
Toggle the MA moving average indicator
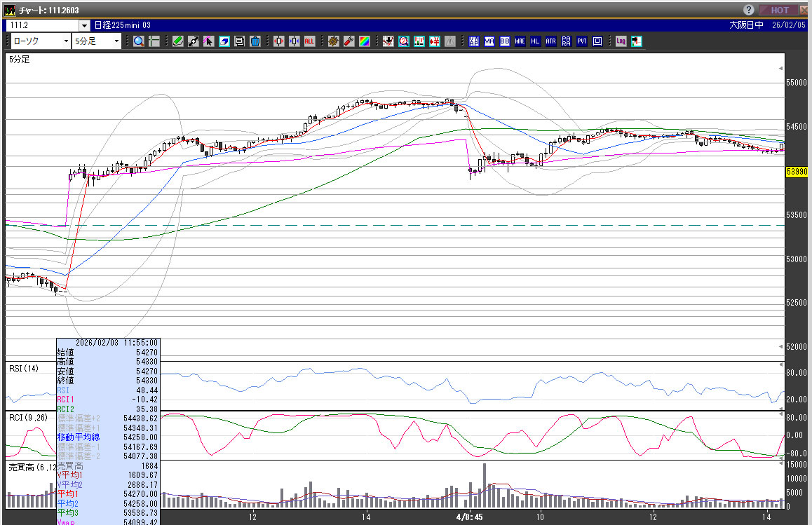(489, 41)
